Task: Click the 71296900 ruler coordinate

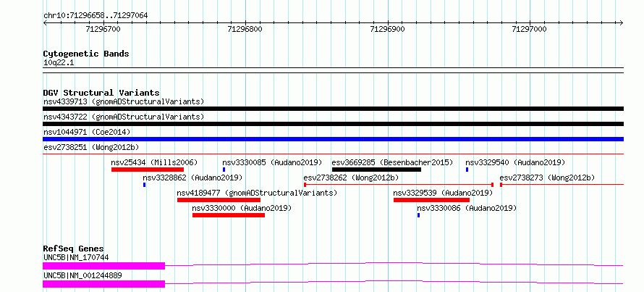Action: point(387,29)
